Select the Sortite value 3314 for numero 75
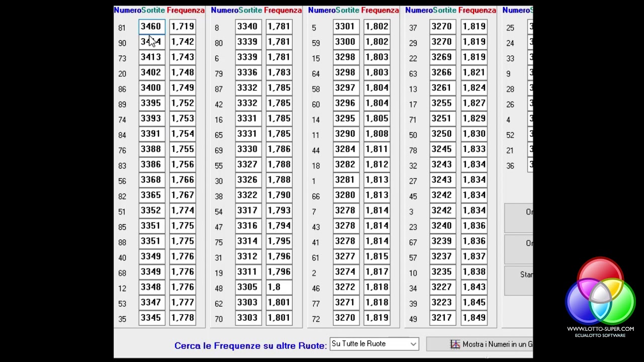Viewport: 644px width, 362px height. (249, 241)
